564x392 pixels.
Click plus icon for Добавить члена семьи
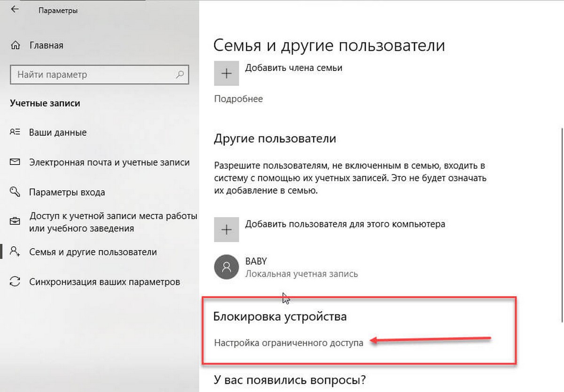[x=227, y=74]
